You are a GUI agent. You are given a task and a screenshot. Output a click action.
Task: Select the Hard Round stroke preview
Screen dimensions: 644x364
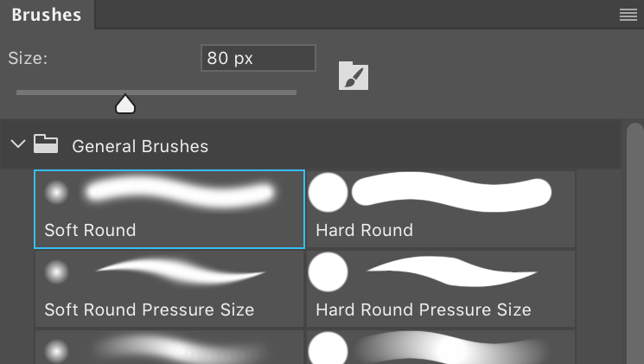point(451,192)
